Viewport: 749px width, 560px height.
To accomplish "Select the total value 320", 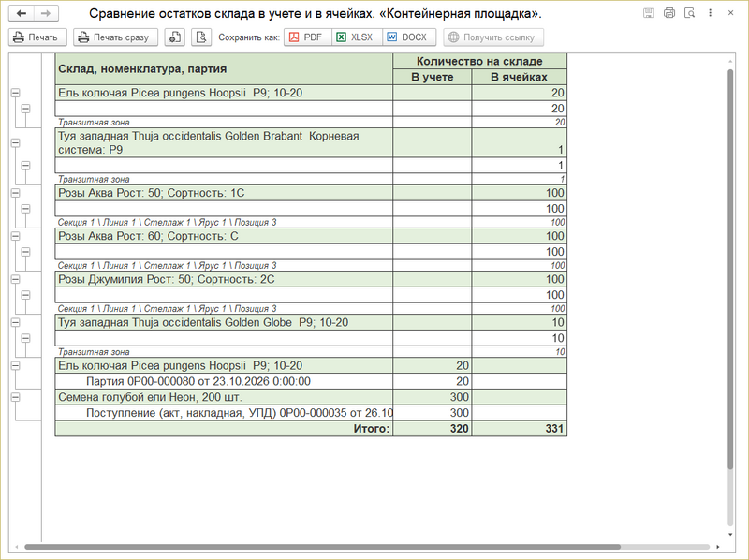I will [x=433, y=429].
